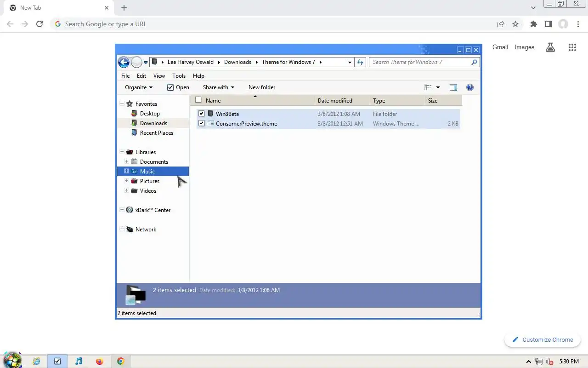
Task: Open the recent locations dropdown arrow
Action: pyautogui.click(x=146, y=63)
